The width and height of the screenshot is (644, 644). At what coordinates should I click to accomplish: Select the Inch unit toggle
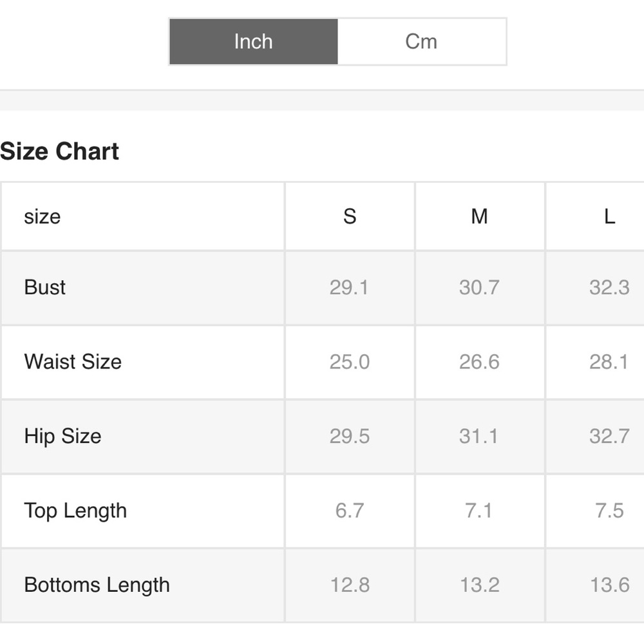click(x=253, y=41)
